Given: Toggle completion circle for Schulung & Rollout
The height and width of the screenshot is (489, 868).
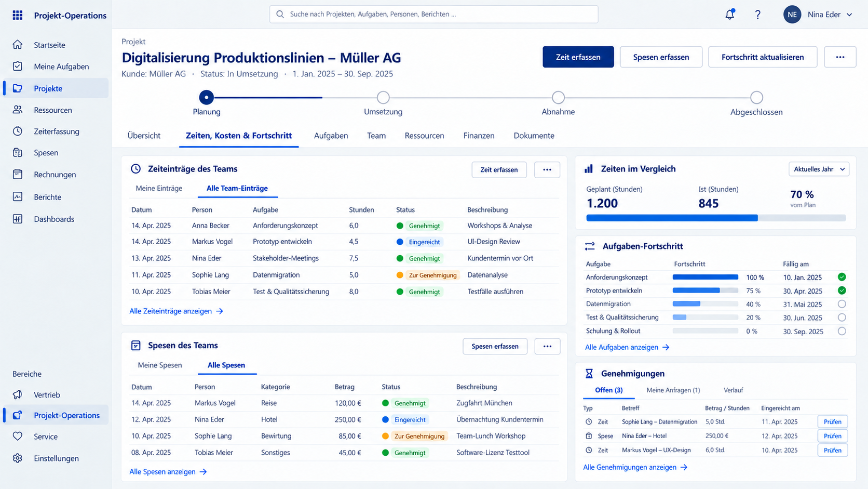Looking at the screenshot, I should [842, 331].
